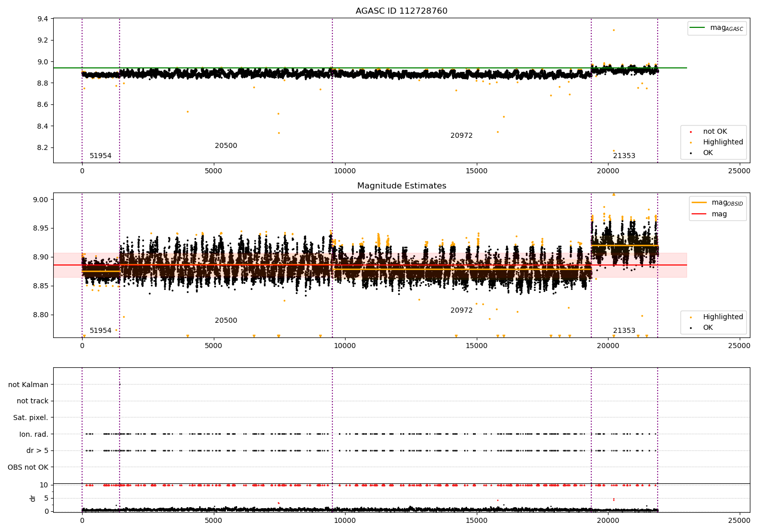760x532 pixels.
Task: Click obsid label 20500 in the middle plot
Action: [x=226, y=321]
